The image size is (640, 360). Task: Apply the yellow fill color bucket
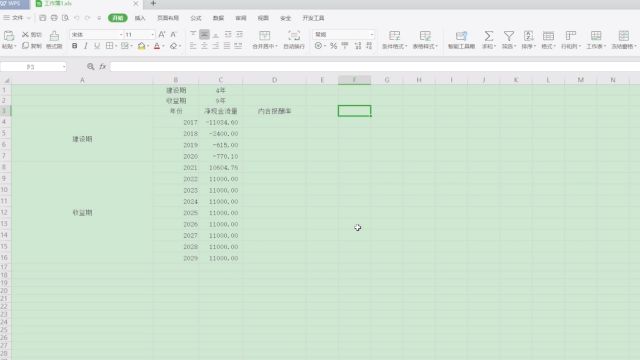coord(141,46)
